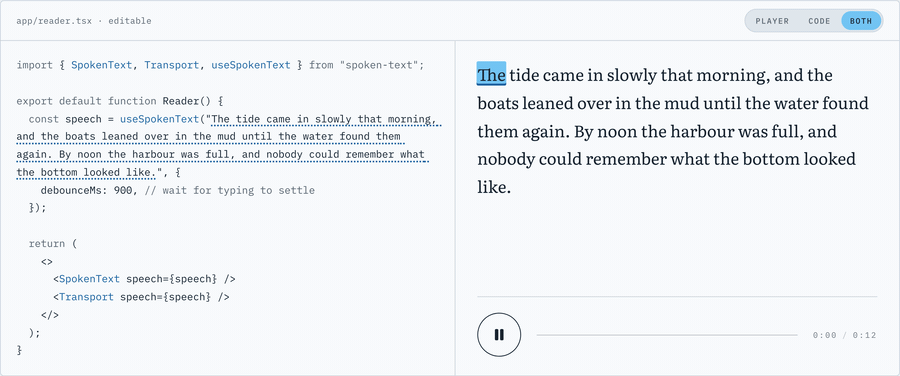Click the playback progress track
900x376 pixels.
(667, 335)
